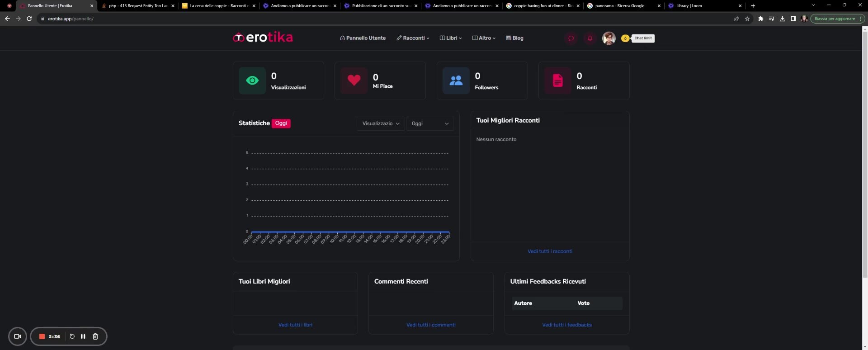Expand the Racconti navigation menu

(413, 38)
